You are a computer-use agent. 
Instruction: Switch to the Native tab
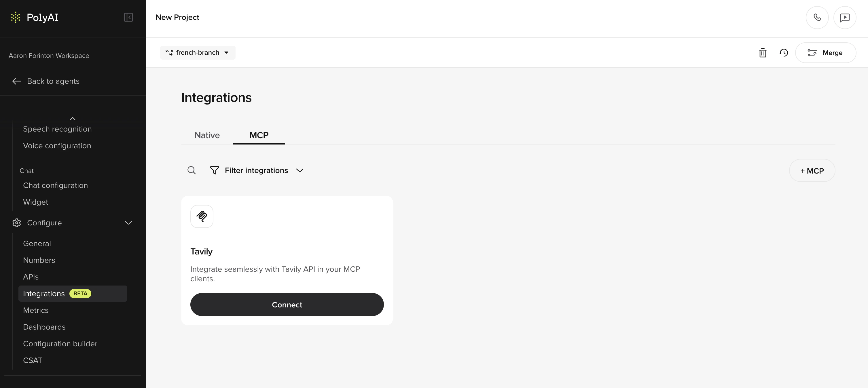[207, 135]
